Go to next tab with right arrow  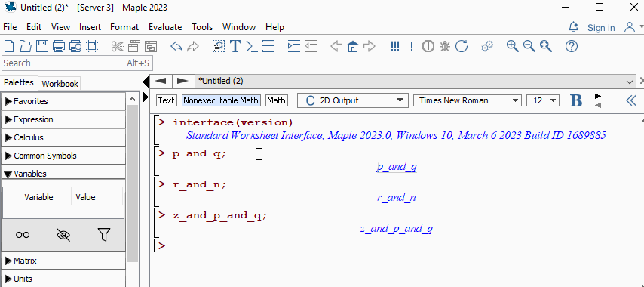[182, 81]
